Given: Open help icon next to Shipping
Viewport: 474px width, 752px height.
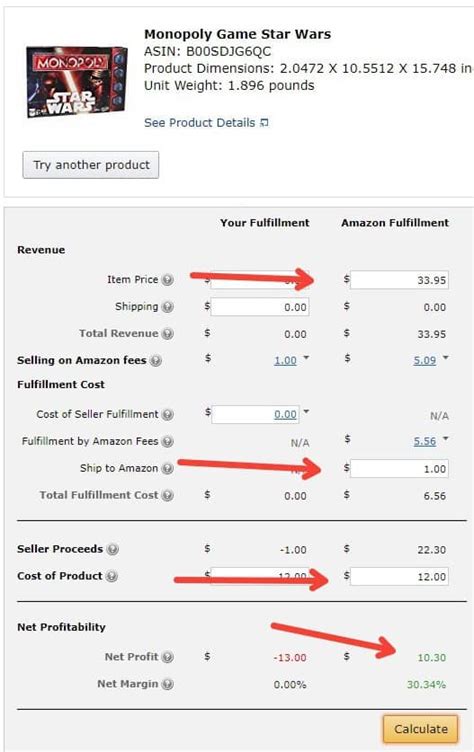Looking at the screenshot, I should tap(167, 307).
